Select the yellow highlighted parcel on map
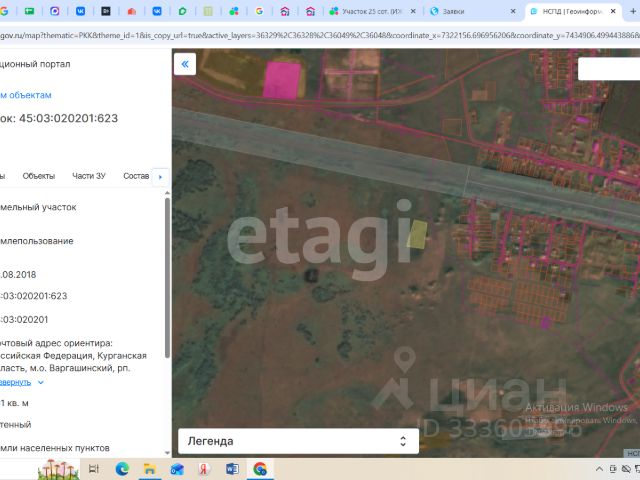 [417, 234]
